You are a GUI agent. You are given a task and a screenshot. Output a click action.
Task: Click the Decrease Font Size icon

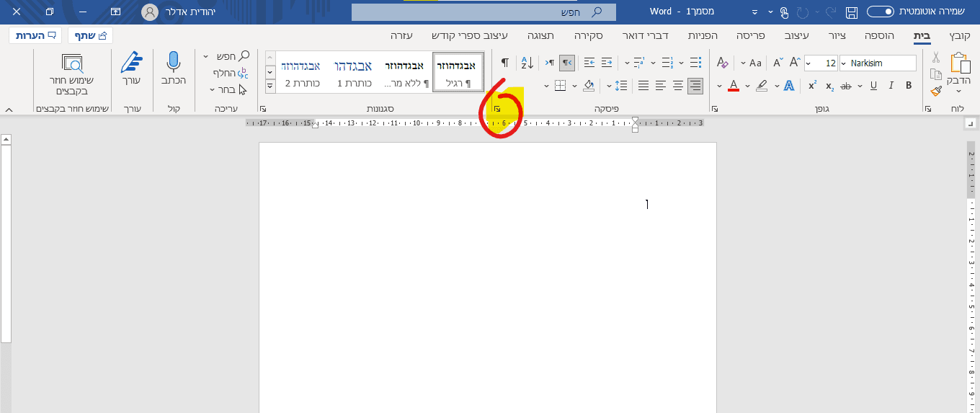[x=778, y=63]
